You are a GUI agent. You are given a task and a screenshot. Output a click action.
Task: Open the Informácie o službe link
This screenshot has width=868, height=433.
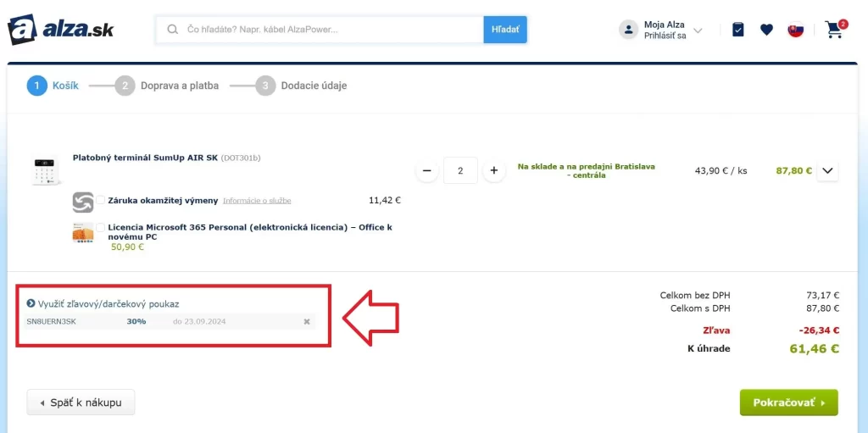(257, 201)
